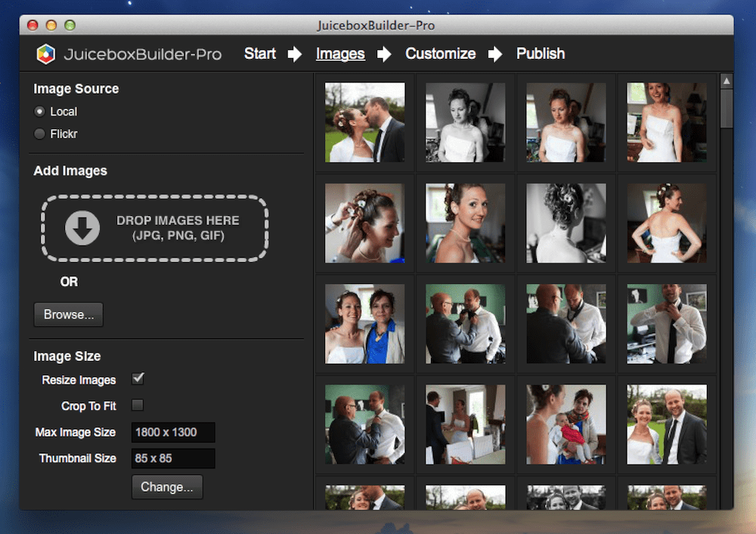Screen dimensions: 756x534
Task: Select the black-and-white hairdo back view thumbnail
Action: [x=566, y=223]
